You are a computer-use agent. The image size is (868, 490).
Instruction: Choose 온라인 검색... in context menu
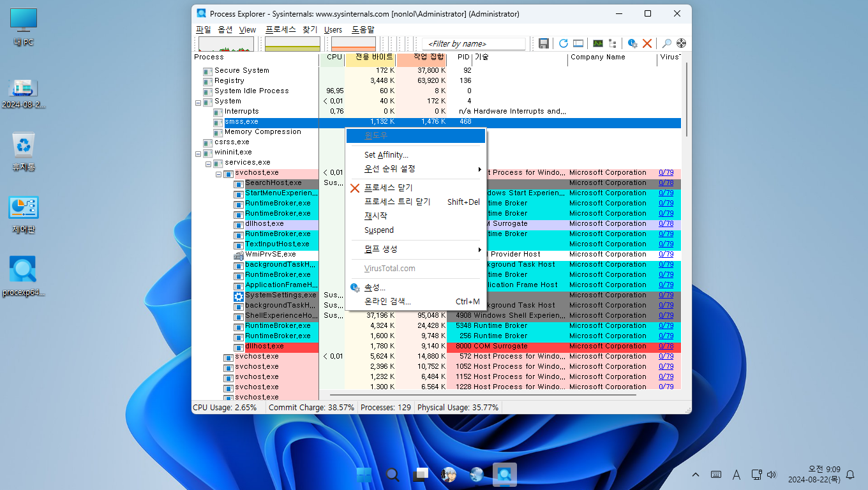415,302
